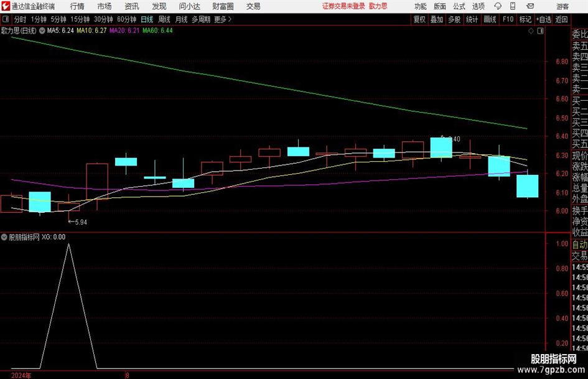The height and width of the screenshot is (379, 588).
Task: Open the 问小达 menu
Action: [x=189, y=6]
